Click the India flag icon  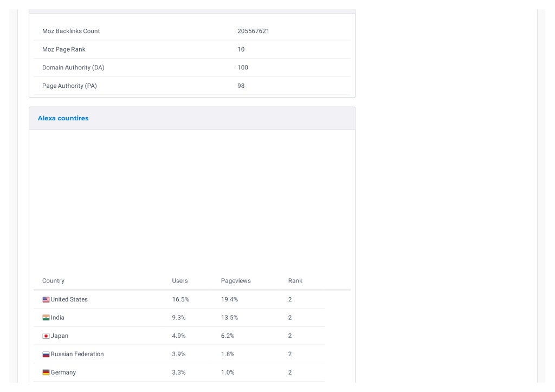click(x=46, y=318)
